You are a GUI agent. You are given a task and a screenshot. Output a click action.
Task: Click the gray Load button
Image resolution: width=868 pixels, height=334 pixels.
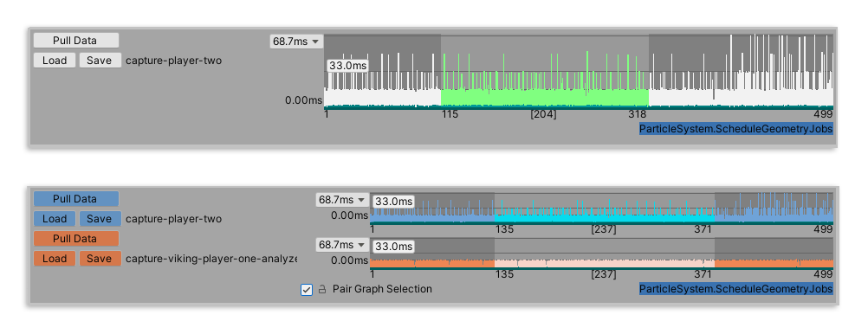[x=55, y=61]
